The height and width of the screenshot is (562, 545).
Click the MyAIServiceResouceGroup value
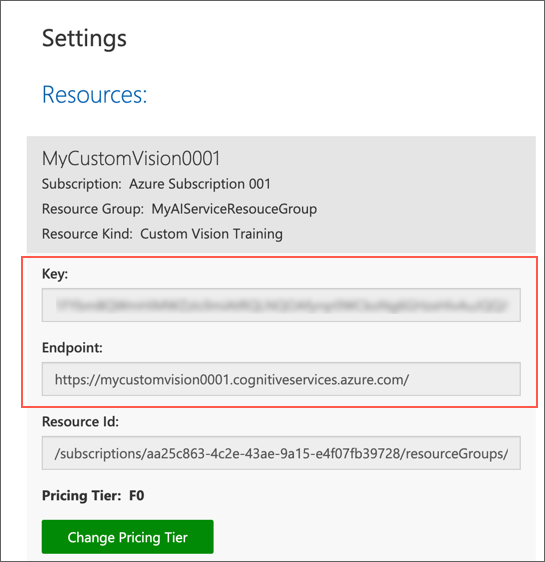234,209
